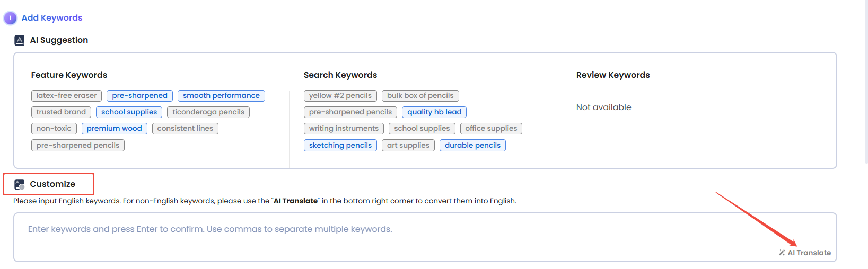The image size is (868, 269).
Task: Click the AI Translate wand icon
Action: point(782,253)
